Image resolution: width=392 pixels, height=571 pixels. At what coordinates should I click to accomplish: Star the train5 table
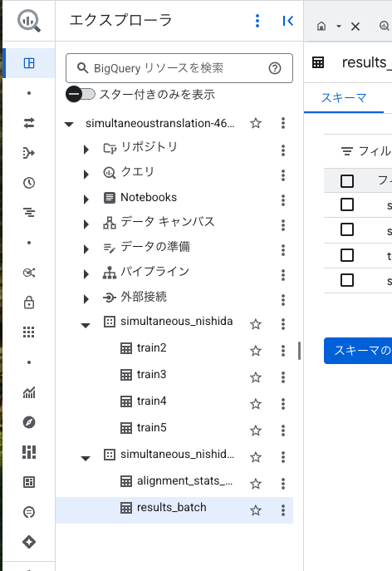tap(256, 431)
